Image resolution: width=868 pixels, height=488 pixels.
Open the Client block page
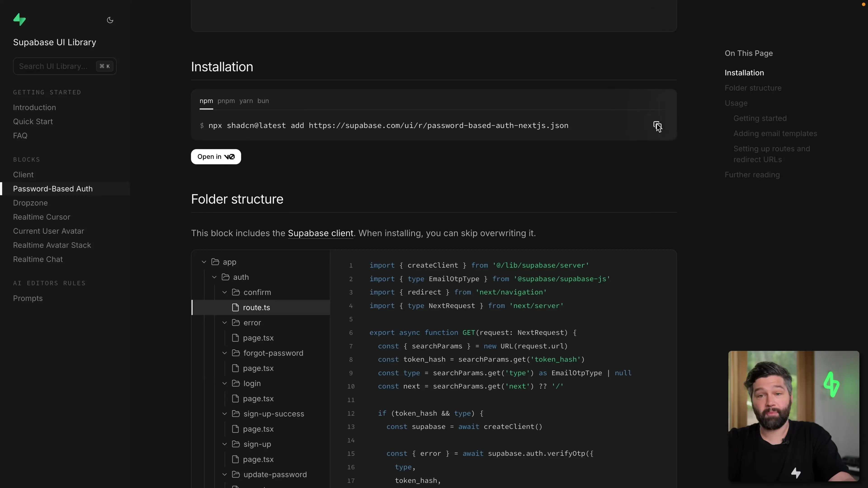tap(23, 175)
